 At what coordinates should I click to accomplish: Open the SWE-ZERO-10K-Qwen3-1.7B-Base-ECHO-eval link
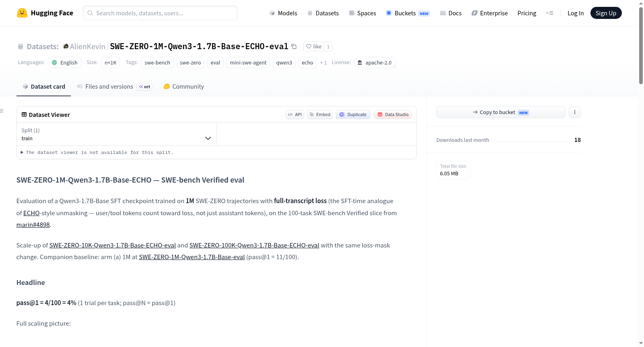point(113,245)
